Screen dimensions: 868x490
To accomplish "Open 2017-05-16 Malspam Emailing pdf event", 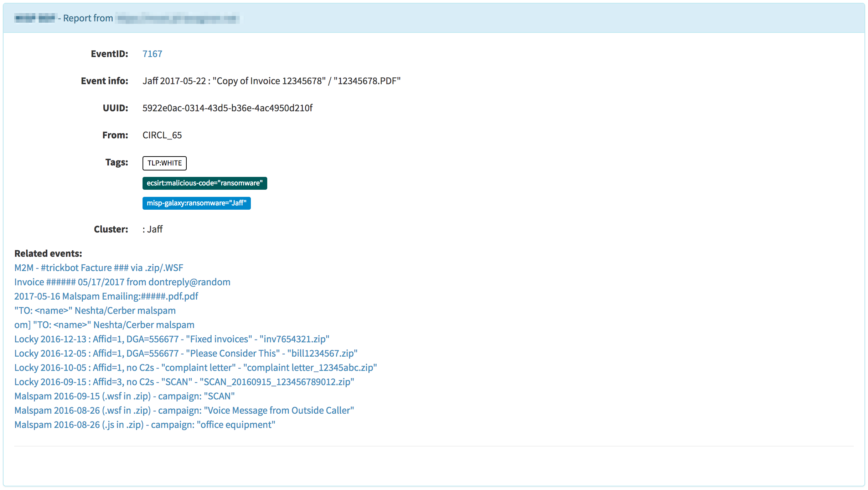I will tap(106, 296).
